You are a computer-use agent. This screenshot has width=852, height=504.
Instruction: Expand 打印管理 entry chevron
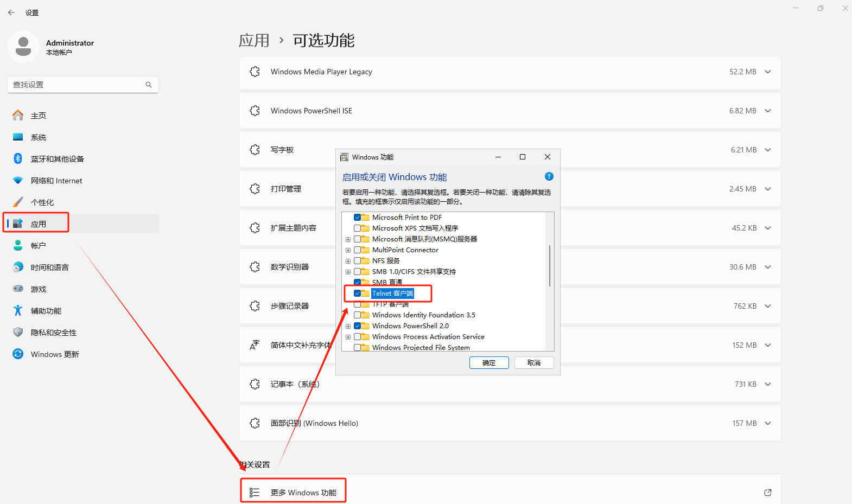[768, 189]
